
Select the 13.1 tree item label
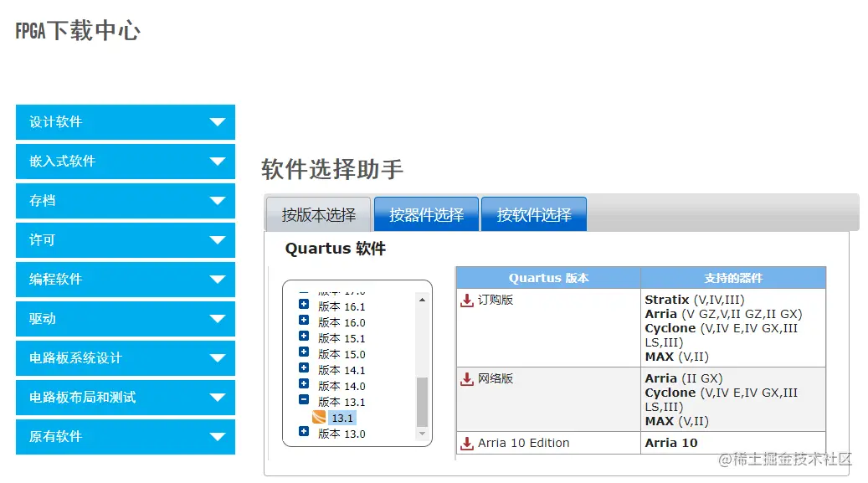(x=342, y=419)
